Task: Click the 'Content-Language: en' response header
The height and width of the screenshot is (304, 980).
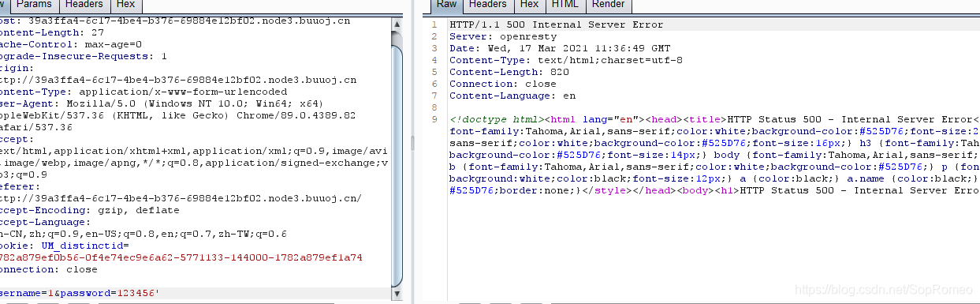Action: [x=512, y=96]
